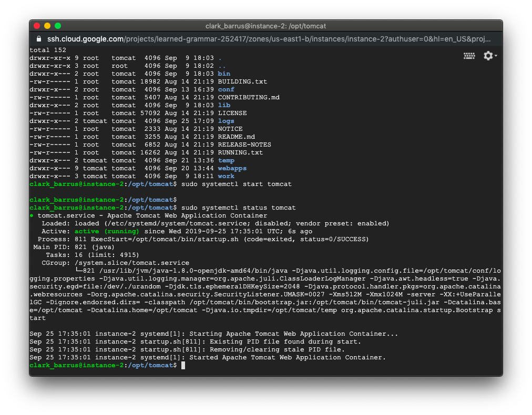Click the 'Starting Apache Tomcat' log line
The width and height of the screenshot is (532, 415).
[x=214, y=334]
